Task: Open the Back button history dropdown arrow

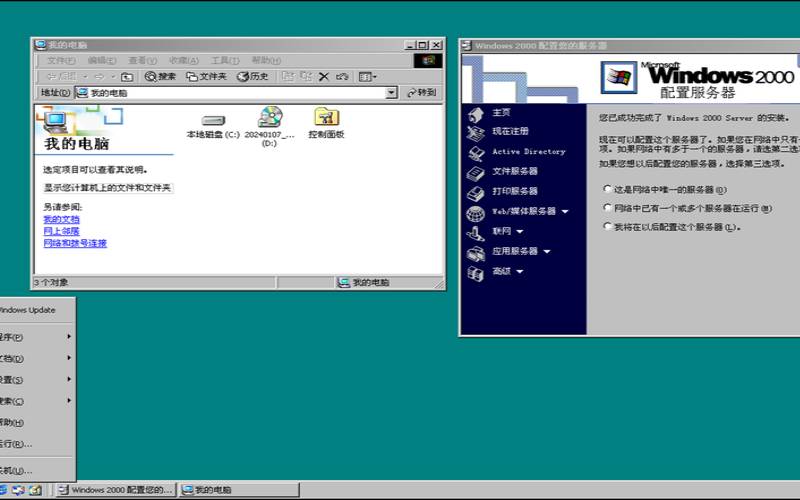Action: pos(85,77)
